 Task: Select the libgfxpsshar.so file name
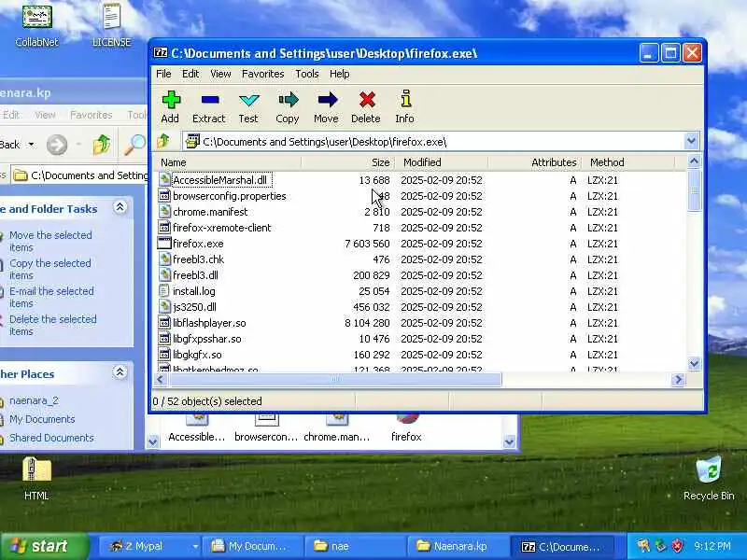[206, 339]
